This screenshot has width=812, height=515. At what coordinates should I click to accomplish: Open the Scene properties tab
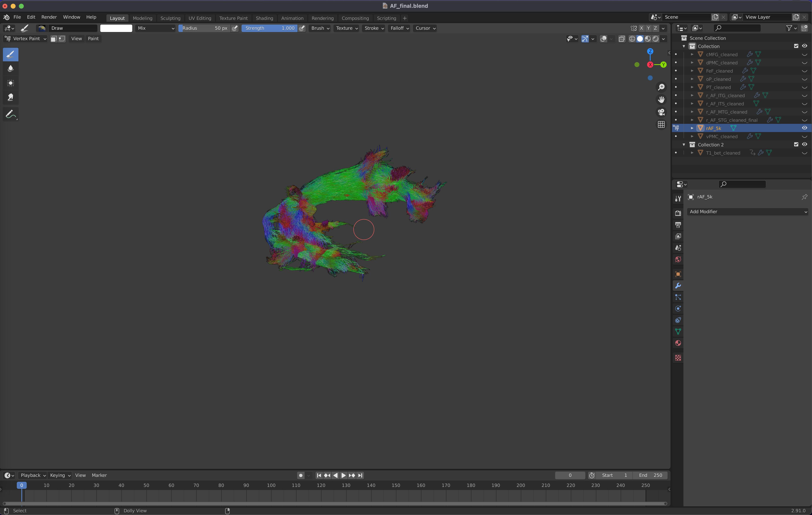click(x=678, y=248)
